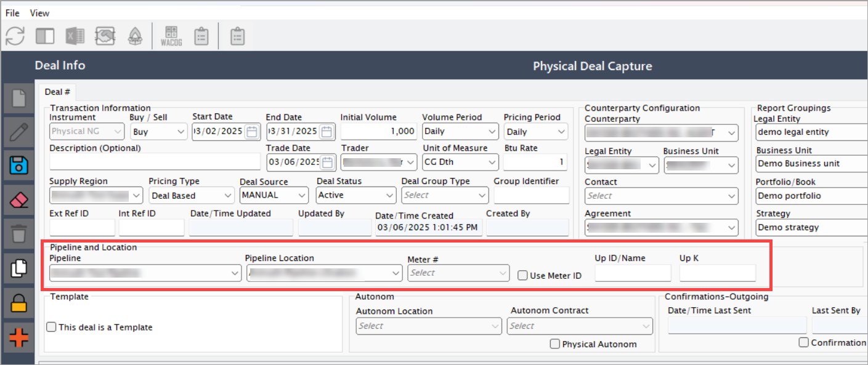
Task: Create a new deal with the blank page icon
Action: [19, 98]
